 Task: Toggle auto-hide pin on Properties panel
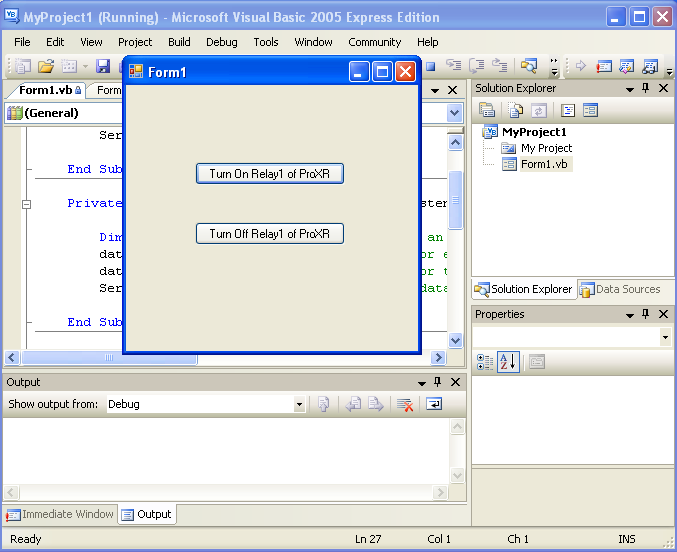coord(645,314)
